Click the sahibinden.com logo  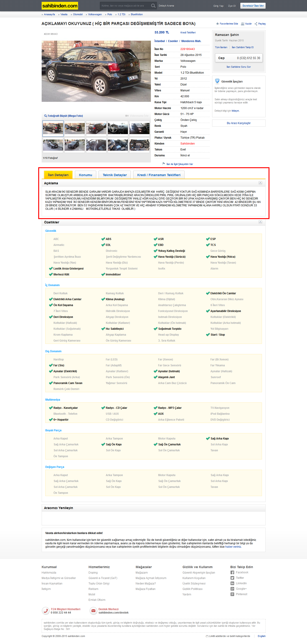(x=60, y=5)
